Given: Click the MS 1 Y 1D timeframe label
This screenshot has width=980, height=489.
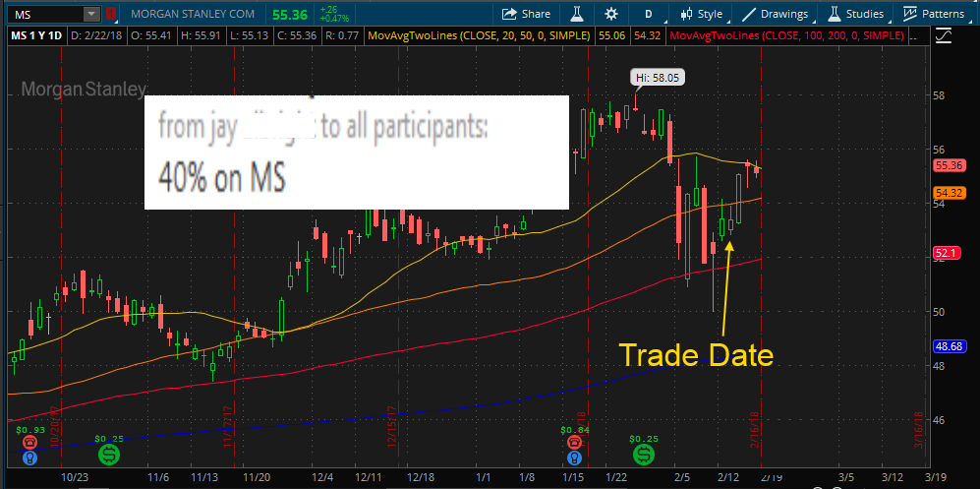Looking at the screenshot, I should tap(37, 35).
